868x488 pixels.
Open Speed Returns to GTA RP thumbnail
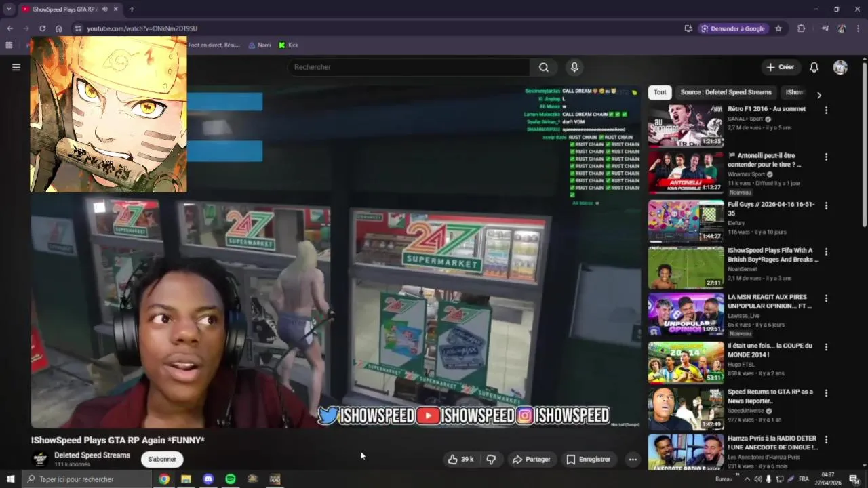pyautogui.click(x=686, y=409)
